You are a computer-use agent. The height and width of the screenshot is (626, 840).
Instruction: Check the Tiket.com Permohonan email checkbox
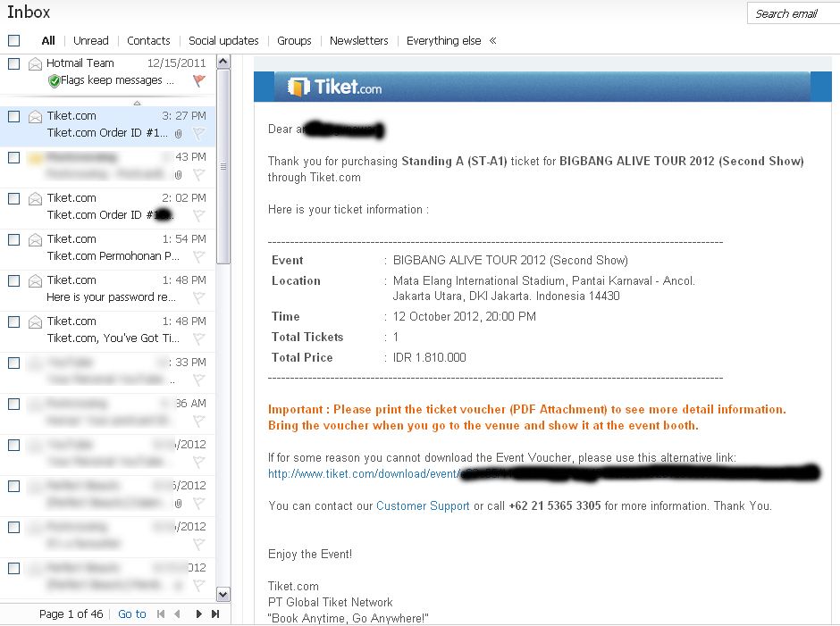point(14,239)
